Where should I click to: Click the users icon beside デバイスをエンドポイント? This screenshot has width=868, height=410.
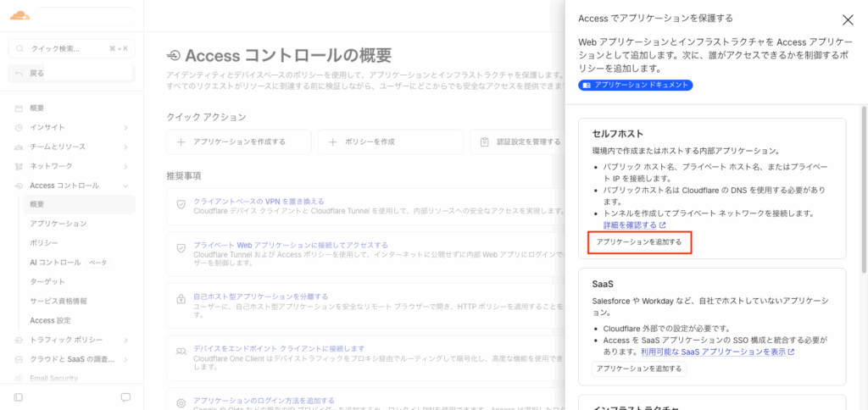point(181,352)
